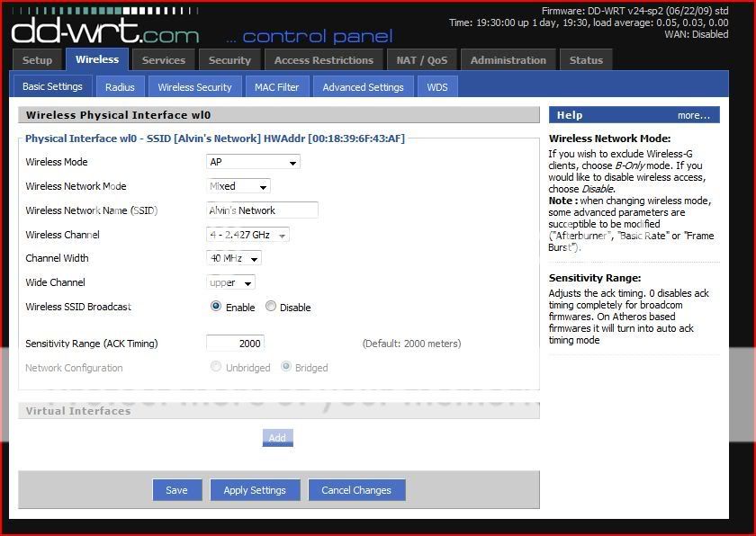756x536 pixels.
Task: Open the MAC Filter sub-tab
Action: 276,87
